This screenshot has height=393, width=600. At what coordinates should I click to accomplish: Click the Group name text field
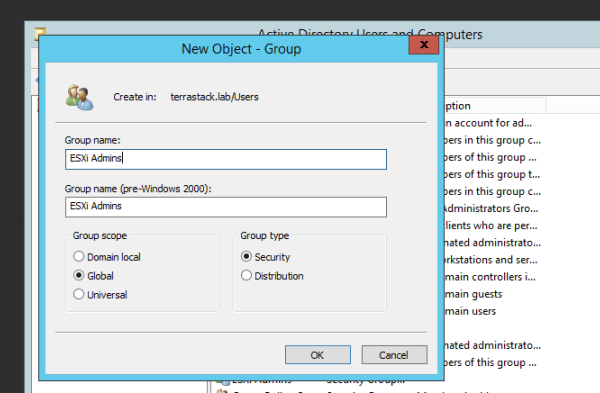[226, 159]
